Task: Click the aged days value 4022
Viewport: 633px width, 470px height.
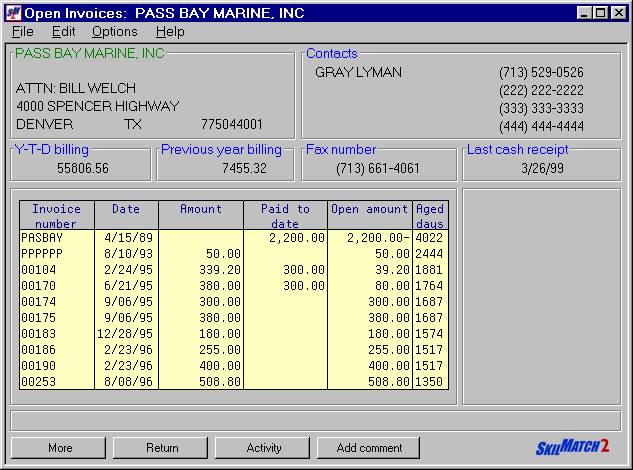Action: pos(429,238)
